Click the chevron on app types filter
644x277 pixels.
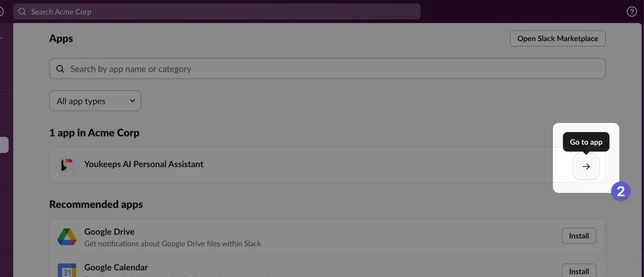point(132,101)
